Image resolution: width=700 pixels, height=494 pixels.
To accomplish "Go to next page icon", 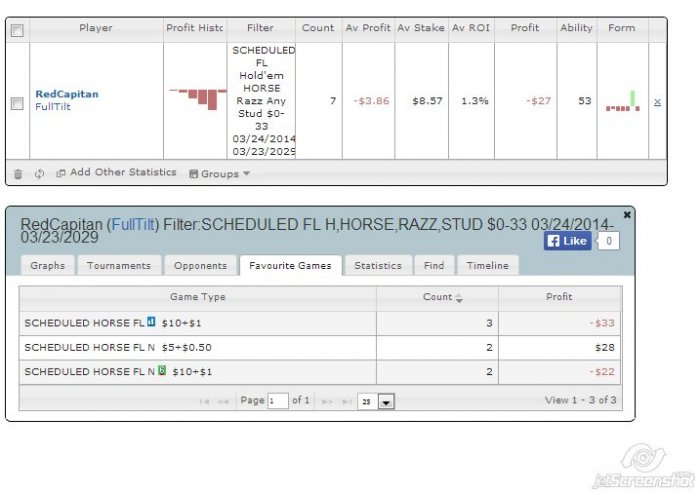I will coord(327,402).
